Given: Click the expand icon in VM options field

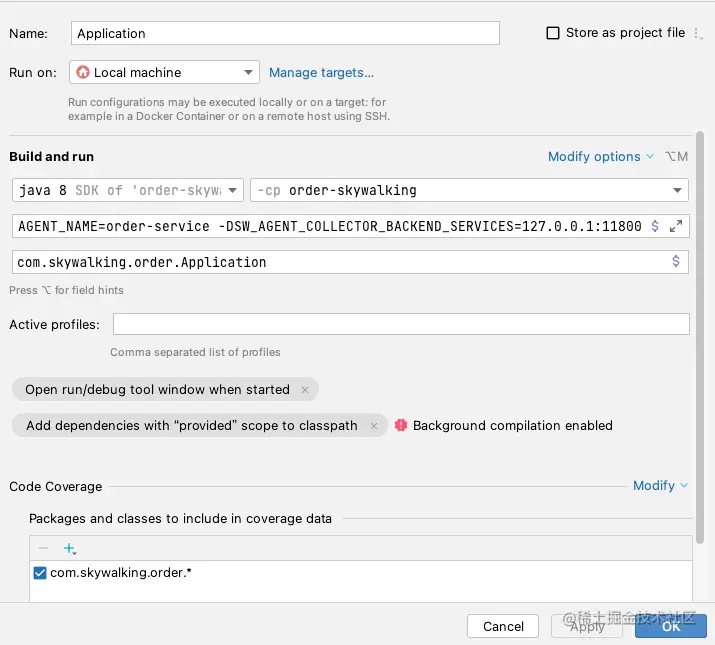Looking at the screenshot, I should [676, 226].
